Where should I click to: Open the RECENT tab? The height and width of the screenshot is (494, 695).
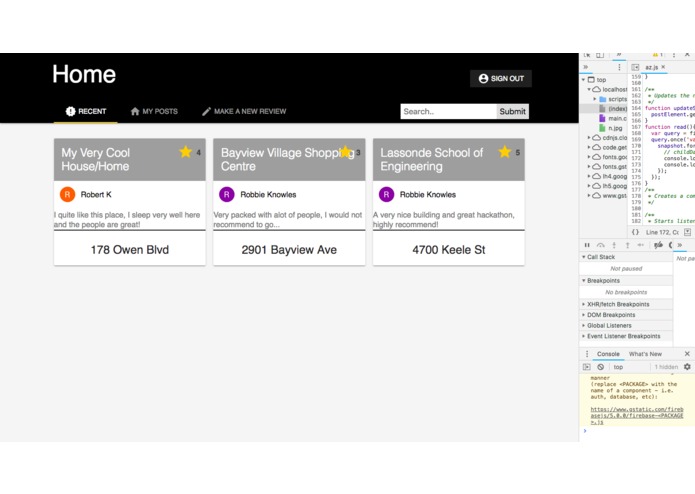tap(86, 111)
